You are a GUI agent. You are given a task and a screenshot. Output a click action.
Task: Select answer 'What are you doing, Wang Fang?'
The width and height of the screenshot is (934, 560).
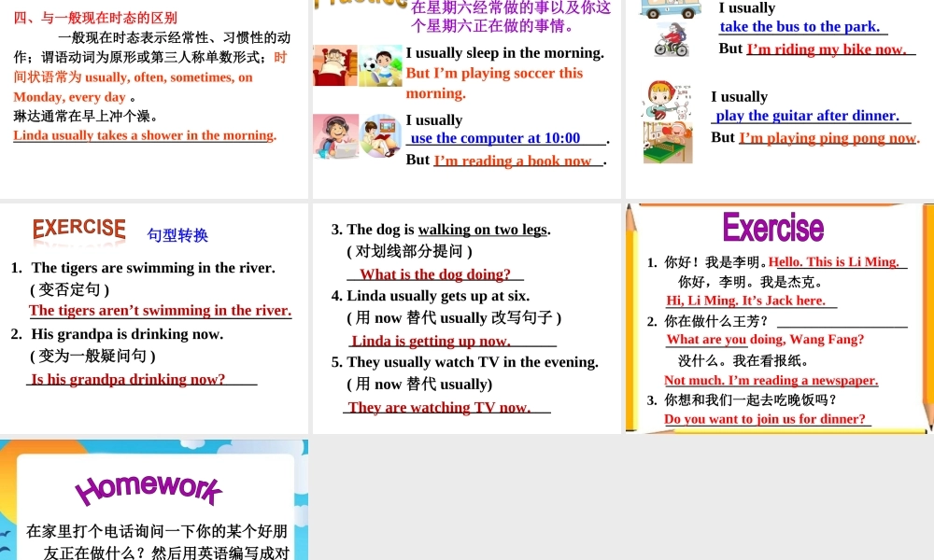click(766, 339)
